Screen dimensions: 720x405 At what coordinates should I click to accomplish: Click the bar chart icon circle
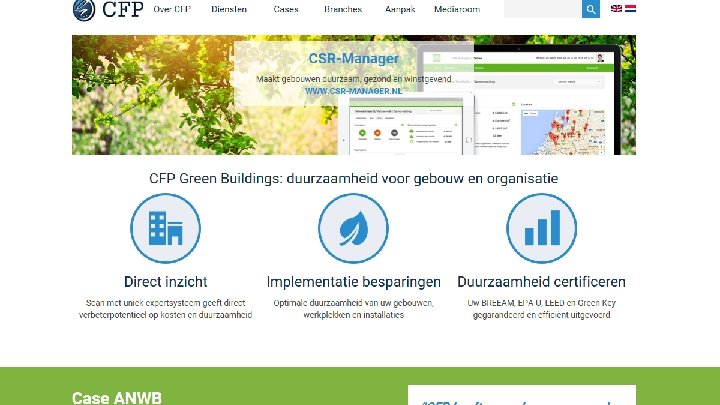click(x=541, y=228)
